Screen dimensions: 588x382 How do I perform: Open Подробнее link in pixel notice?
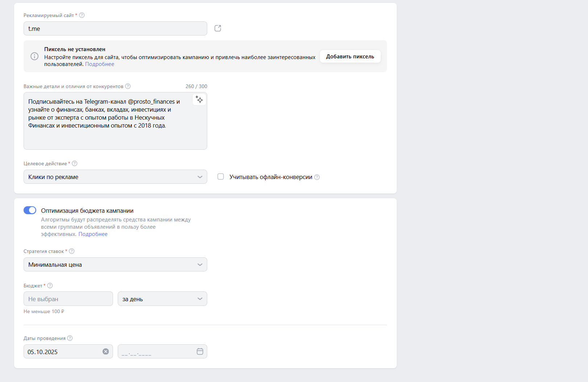(x=100, y=64)
